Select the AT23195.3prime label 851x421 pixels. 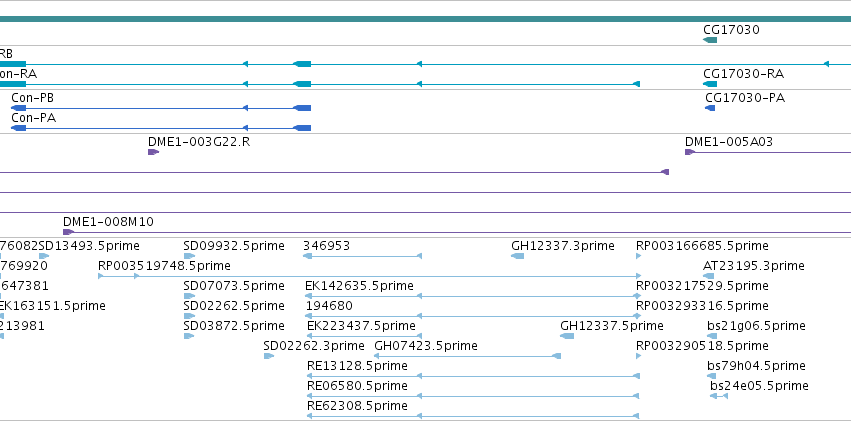click(754, 266)
